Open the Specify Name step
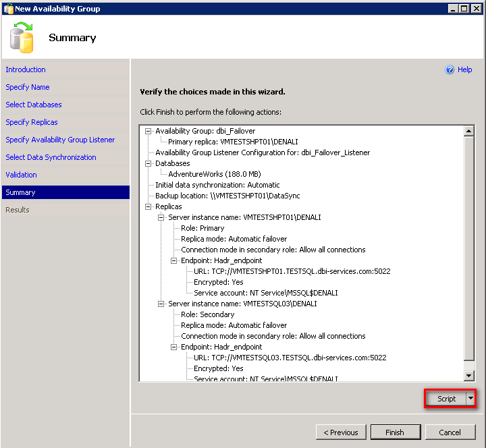 coord(28,87)
